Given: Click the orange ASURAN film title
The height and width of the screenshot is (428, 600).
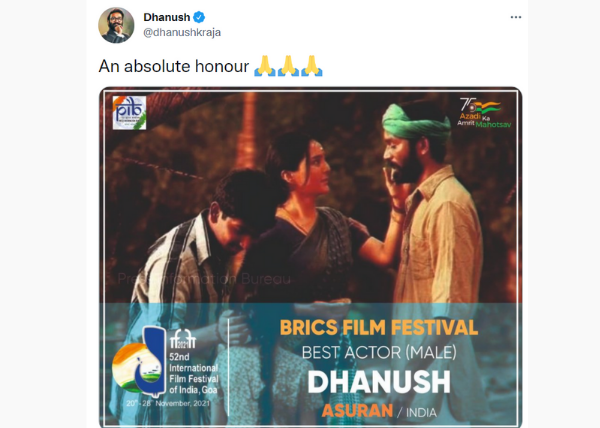Looking at the screenshot, I should [357, 411].
